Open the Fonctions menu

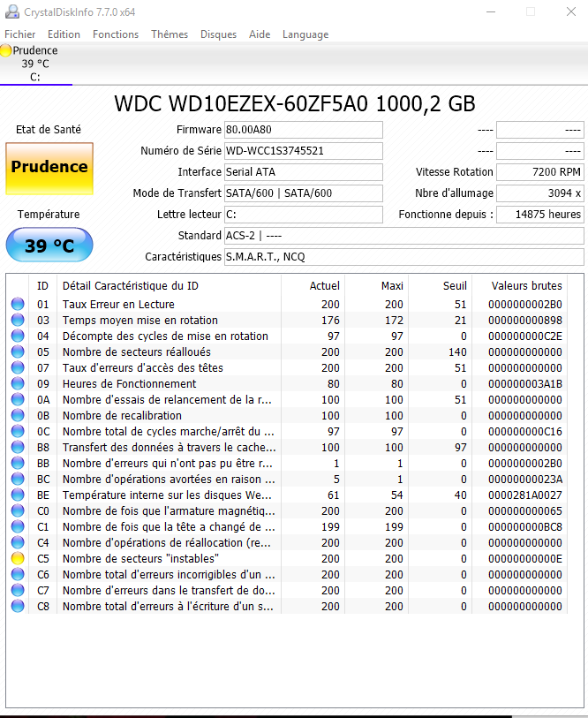[116, 34]
